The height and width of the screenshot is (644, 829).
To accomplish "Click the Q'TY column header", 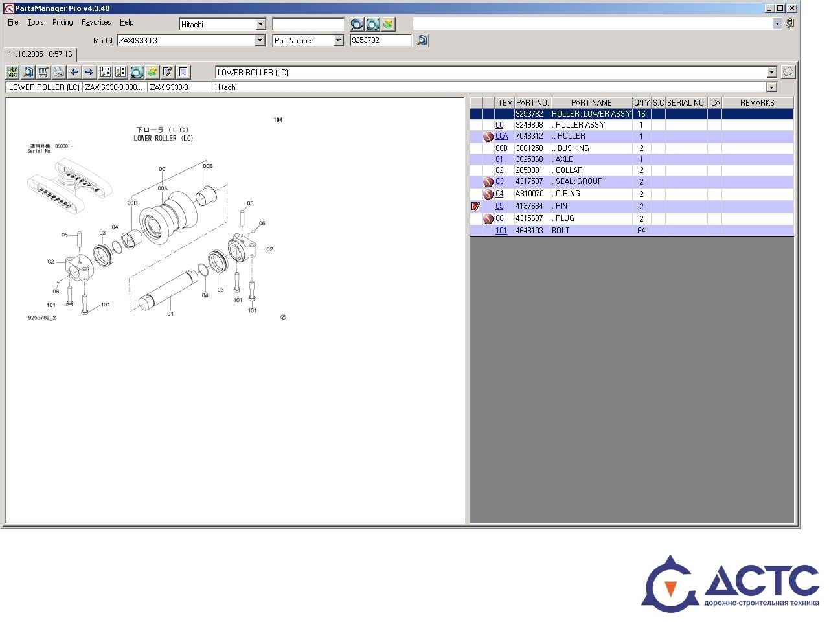I will click(642, 102).
